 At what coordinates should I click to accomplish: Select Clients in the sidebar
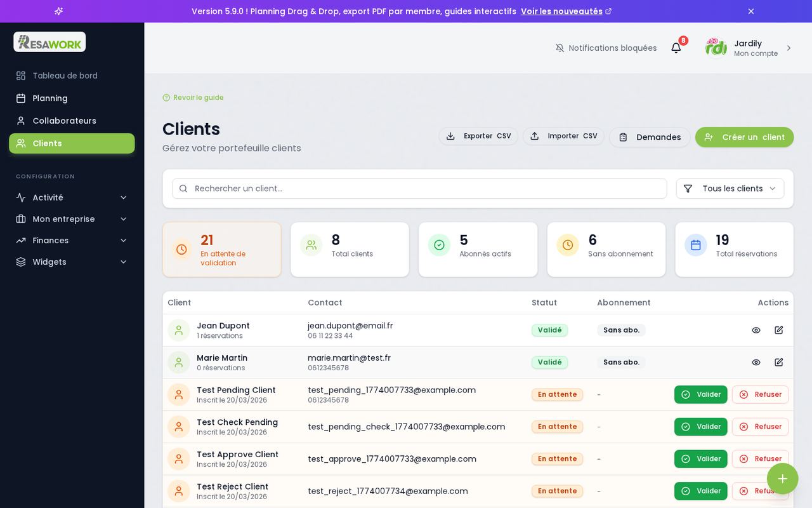(x=72, y=144)
